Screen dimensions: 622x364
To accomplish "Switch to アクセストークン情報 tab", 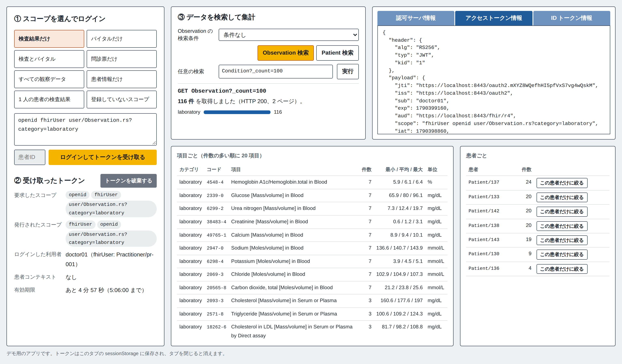I will [x=494, y=18].
